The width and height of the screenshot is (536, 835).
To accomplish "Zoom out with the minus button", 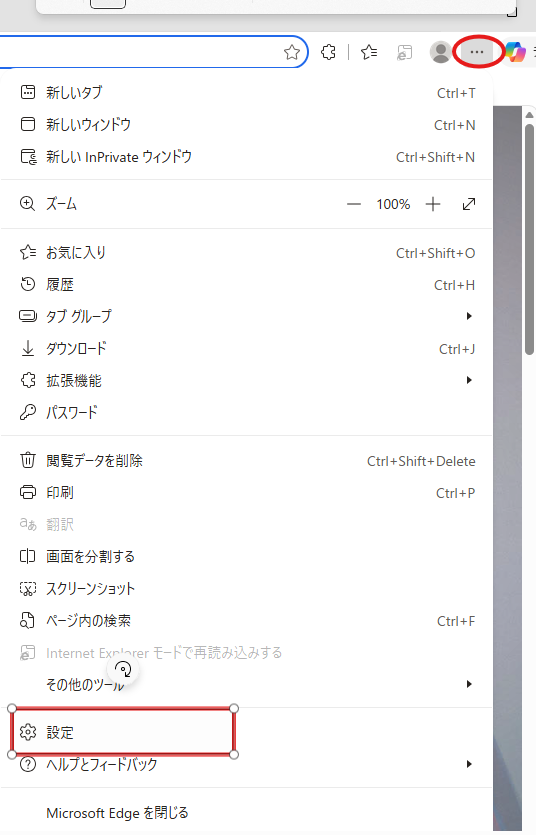I will click(354, 204).
